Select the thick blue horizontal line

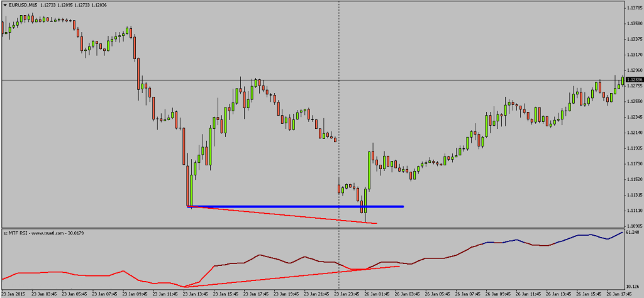click(x=296, y=206)
